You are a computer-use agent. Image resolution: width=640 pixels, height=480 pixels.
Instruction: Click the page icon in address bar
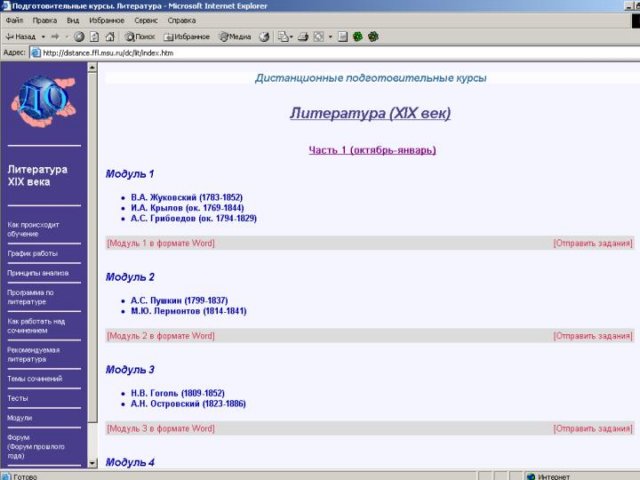(36, 53)
